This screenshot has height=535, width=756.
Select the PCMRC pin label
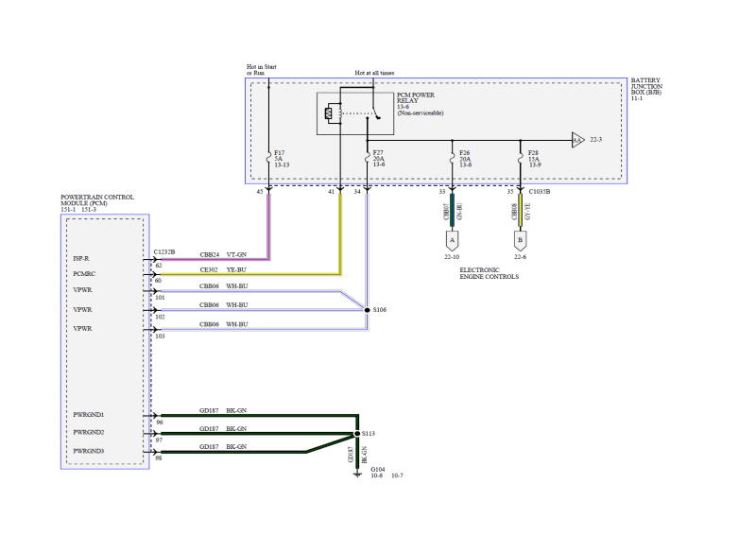(x=83, y=275)
